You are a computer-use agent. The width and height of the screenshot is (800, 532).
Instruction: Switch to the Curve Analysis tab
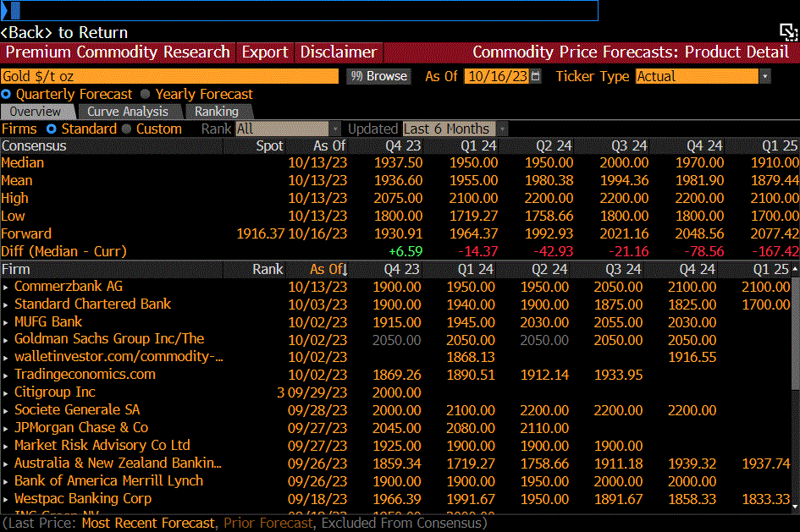click(x=128, y=112)
